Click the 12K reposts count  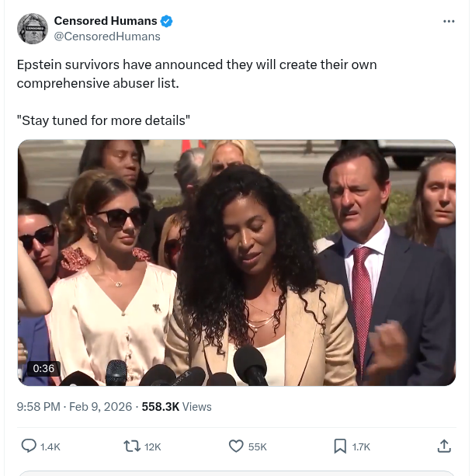click(153, 446)
